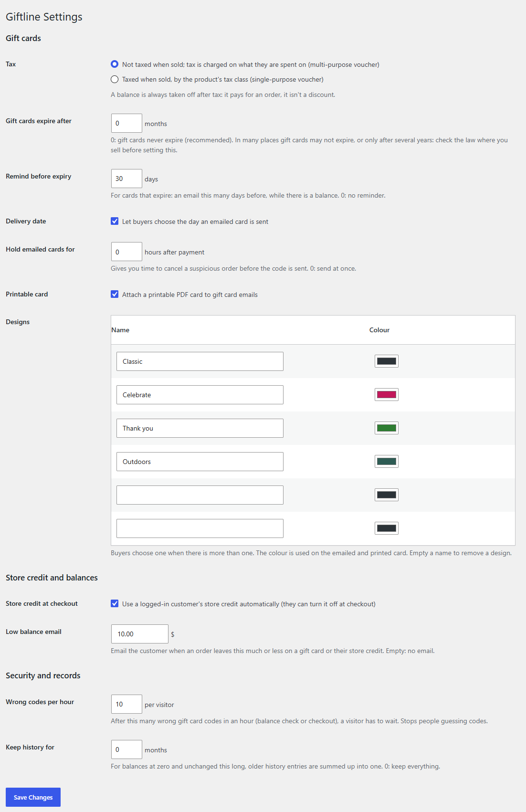Click the 'Keep history for' label
This screenshot has height=812, width=526.
[x=30, y=747]
